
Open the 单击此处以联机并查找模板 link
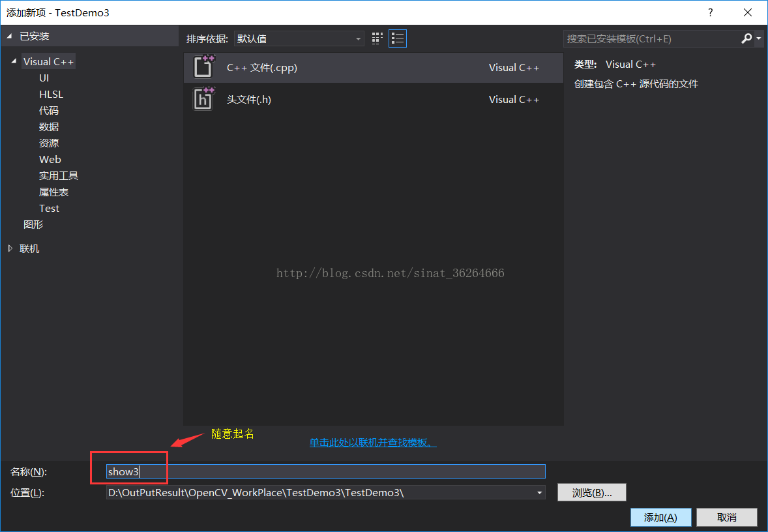(373, 442)
